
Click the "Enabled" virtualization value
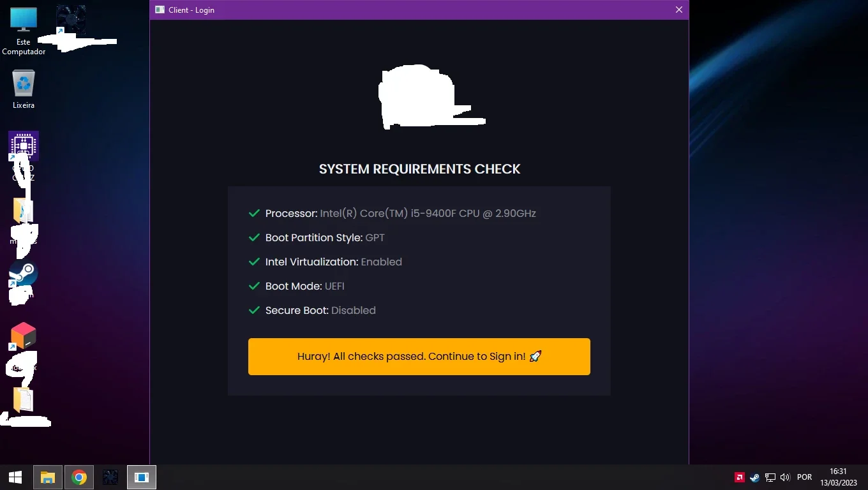(x=382, y=262)
